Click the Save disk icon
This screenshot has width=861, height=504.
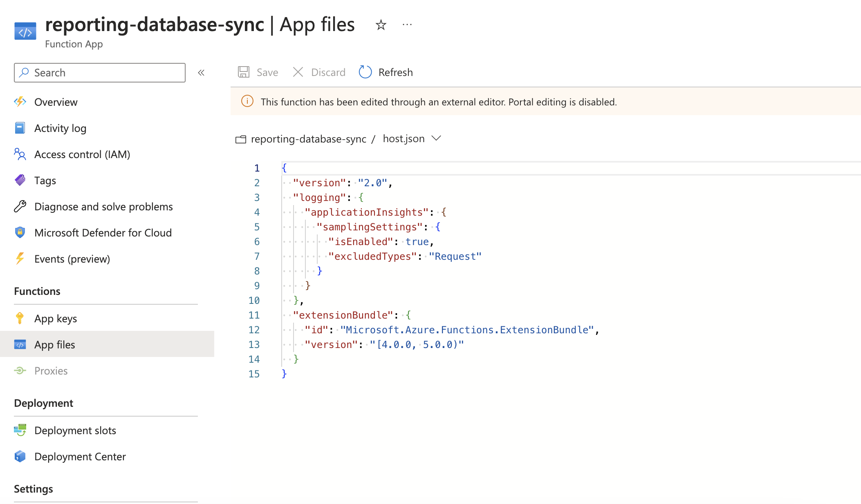pos(244,72)
